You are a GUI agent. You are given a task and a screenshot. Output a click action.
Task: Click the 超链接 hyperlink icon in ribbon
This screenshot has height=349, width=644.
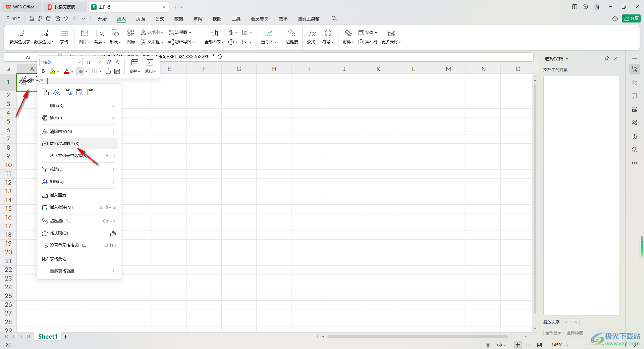(292, 37)
